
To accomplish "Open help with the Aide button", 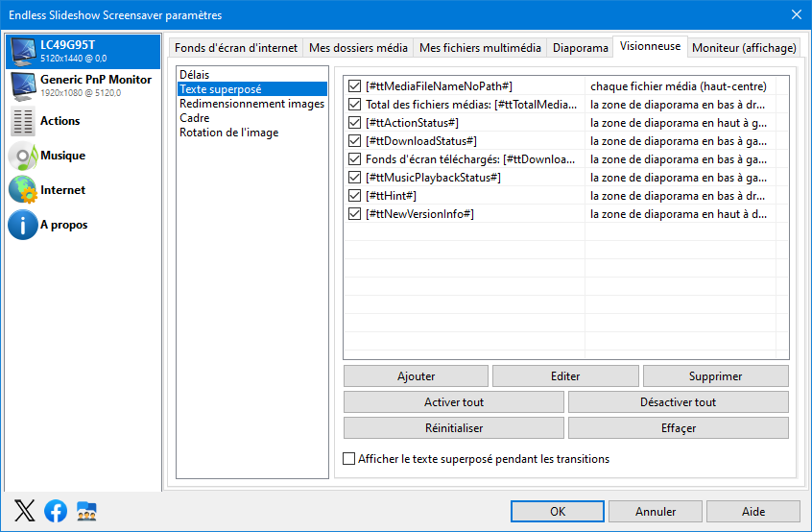I will [x=752, y=511].
